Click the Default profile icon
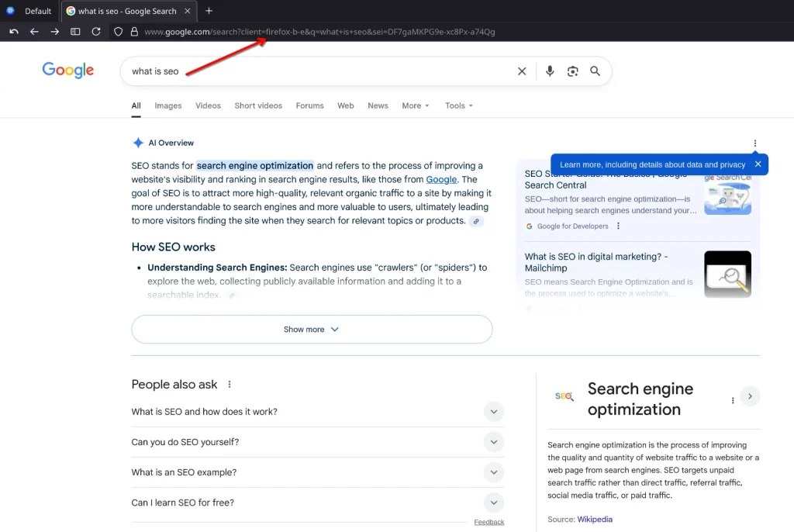 (x=10, y=11)
